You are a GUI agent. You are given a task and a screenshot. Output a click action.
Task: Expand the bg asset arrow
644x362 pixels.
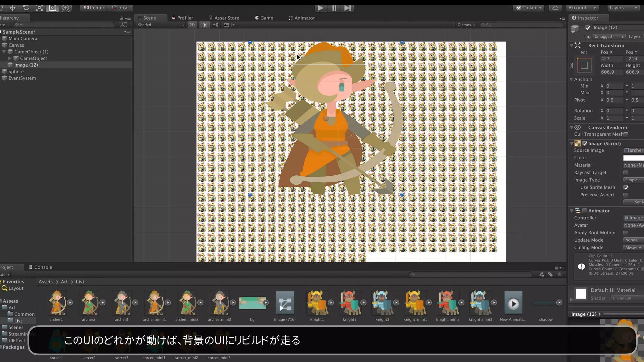(266, 303)
